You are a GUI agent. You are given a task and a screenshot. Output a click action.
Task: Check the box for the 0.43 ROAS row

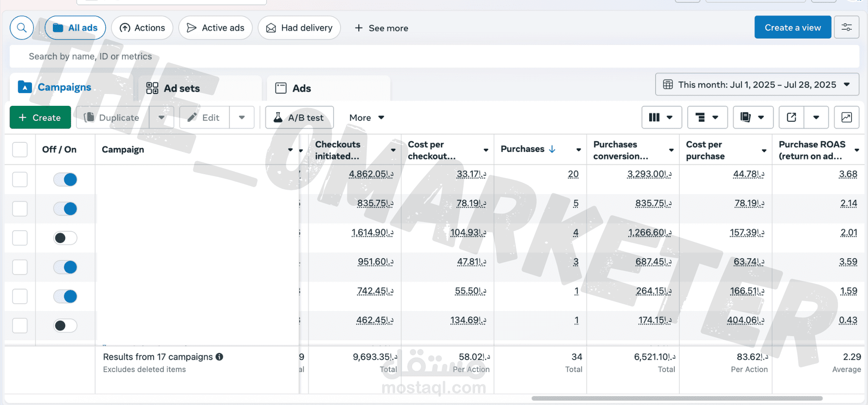(x=20, y=326)
